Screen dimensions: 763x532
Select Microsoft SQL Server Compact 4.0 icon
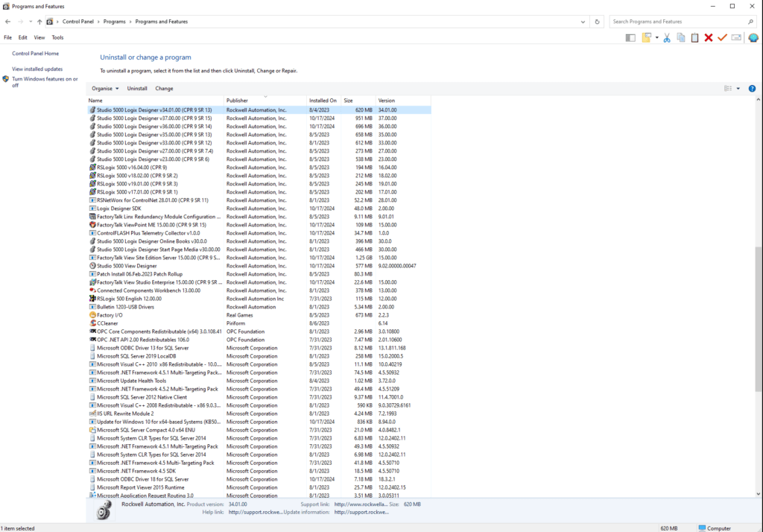pos(92,430)
